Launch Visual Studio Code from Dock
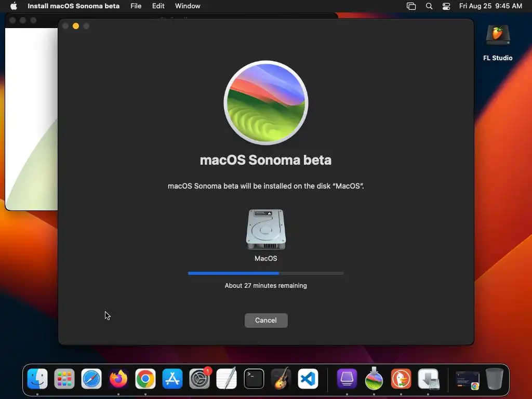532x399 pixels. (x=308, y=378)
